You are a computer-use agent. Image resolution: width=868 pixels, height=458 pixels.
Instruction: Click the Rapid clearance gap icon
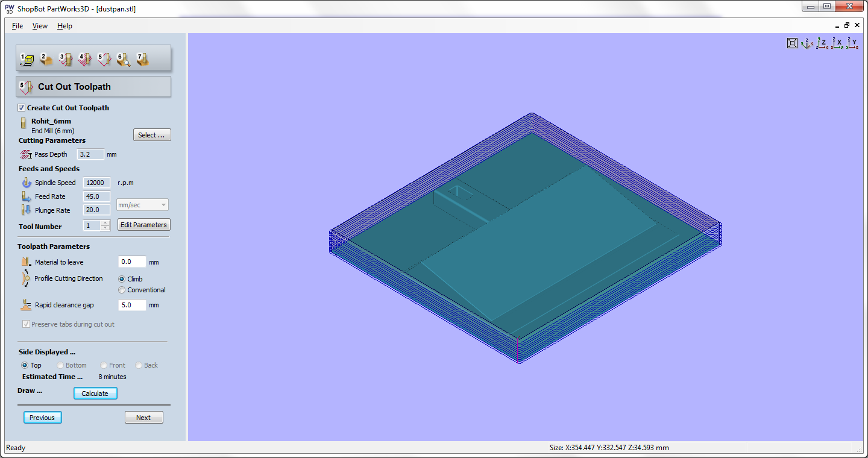click(x=25, y=304)
